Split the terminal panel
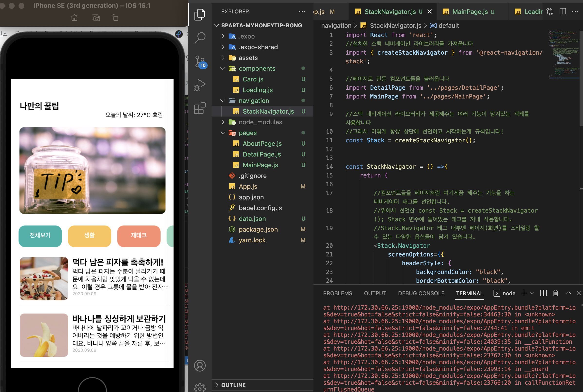Screen dimensions: 583x392 point(543,293)
